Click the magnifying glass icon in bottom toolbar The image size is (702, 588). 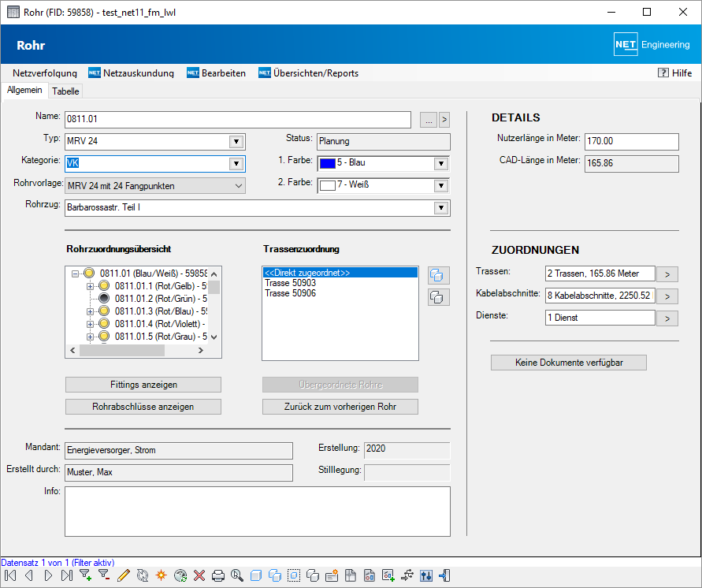click(236, 576)
